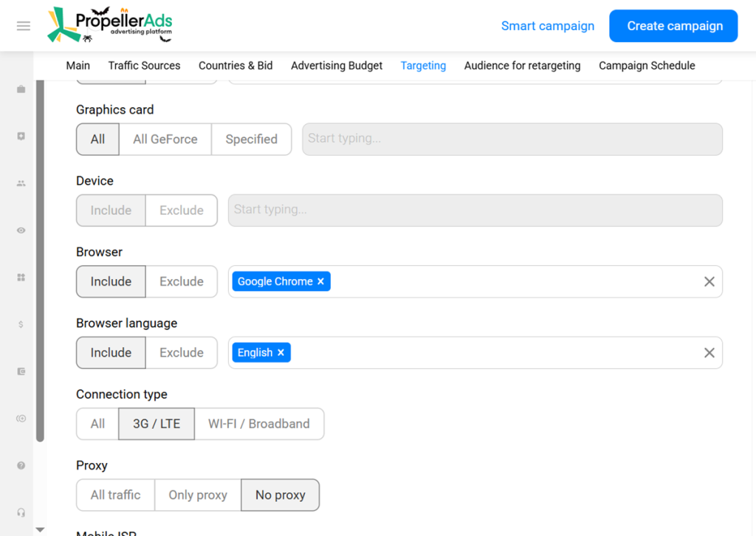The image size is (756, 536).
Task: Open support via the headphones icon
Action: pyautogui.click(x=20, y=512)
